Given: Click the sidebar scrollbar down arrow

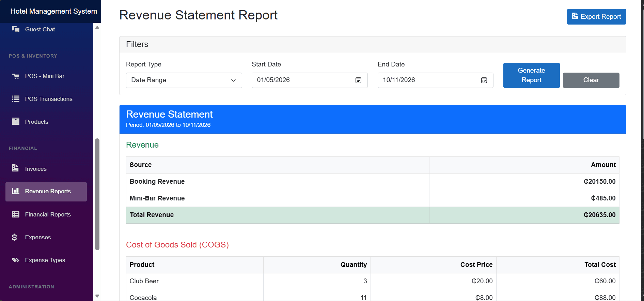Looking at the screenshot, I should click(97, 296).
